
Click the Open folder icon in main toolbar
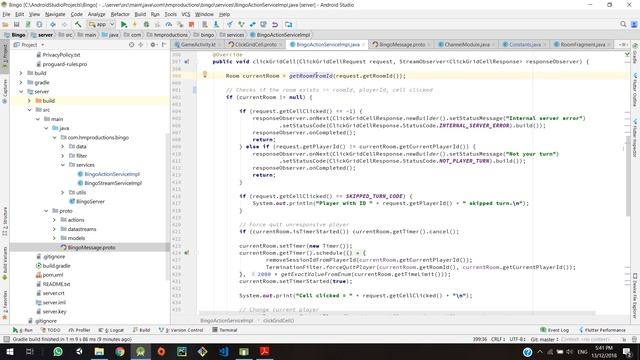pyautogui.click(x=5, y=24)
